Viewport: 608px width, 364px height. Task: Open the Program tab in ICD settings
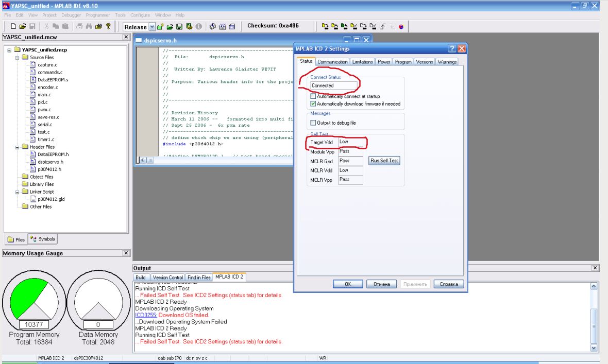pos(403,62)
